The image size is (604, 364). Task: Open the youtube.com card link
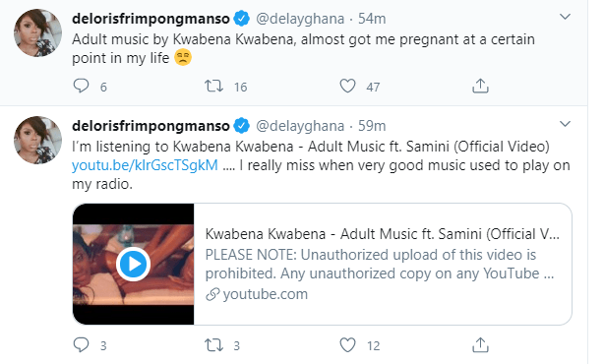[257, 294]
